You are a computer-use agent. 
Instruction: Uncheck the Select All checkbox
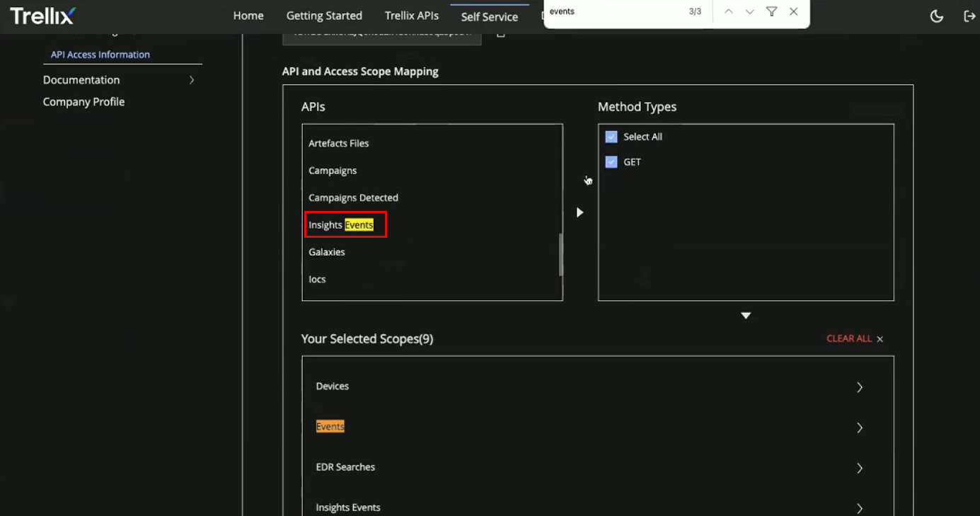point(611,137)
